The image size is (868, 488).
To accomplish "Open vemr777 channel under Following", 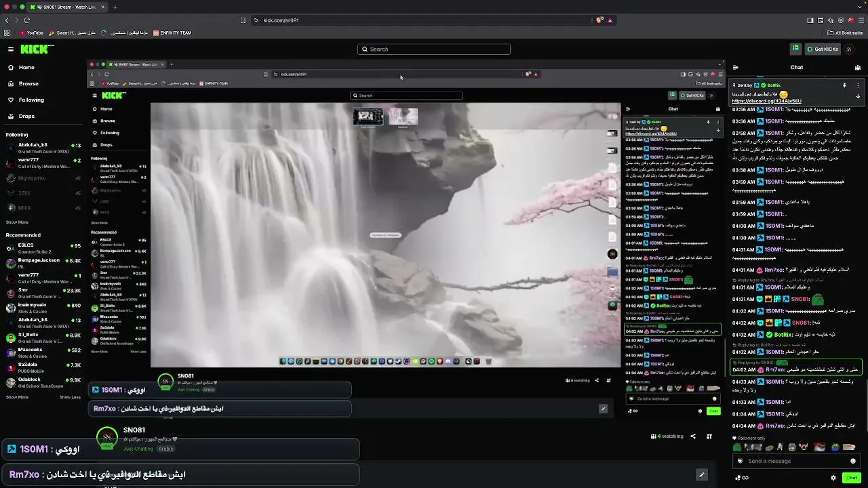I will (x=42, y=163).
